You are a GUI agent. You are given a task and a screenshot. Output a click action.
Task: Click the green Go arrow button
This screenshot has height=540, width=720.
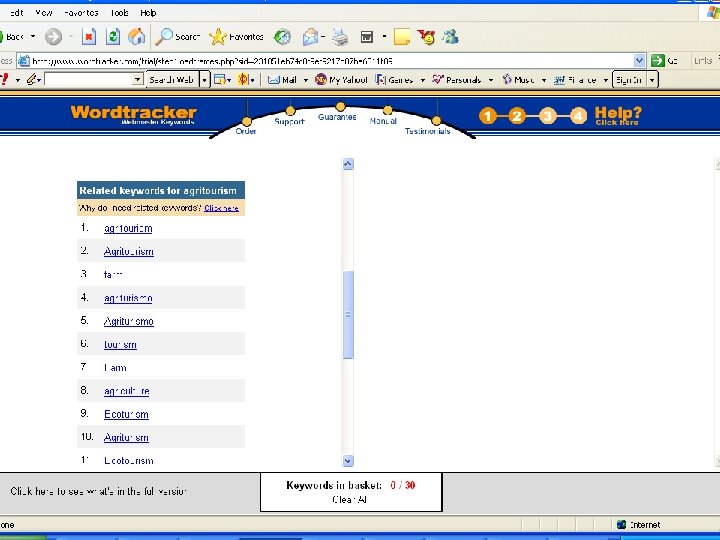click(x=658, y=61)
